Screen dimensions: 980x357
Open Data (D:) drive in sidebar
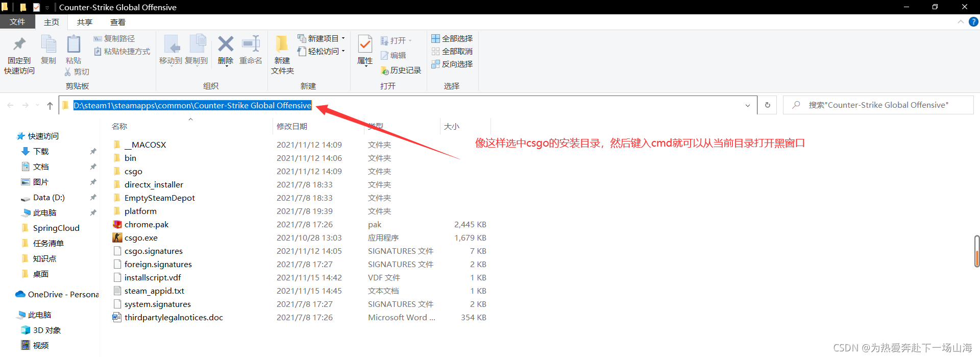(48, 197)
